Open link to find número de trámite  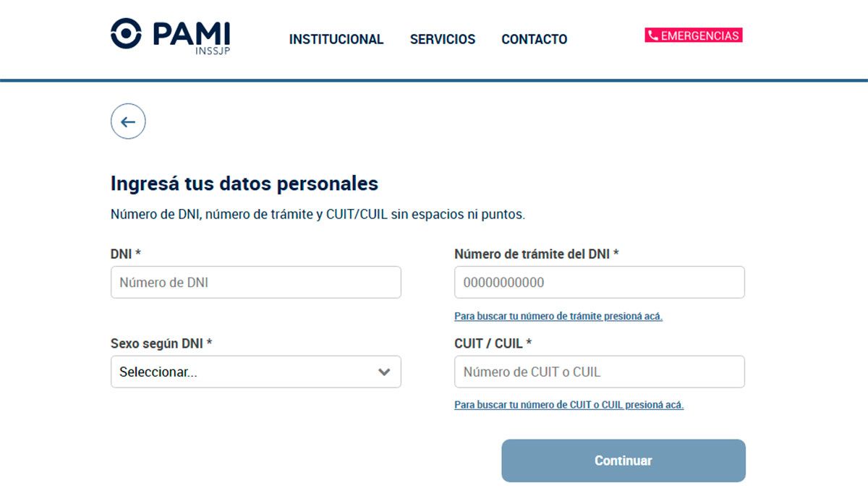coord(558,316)
